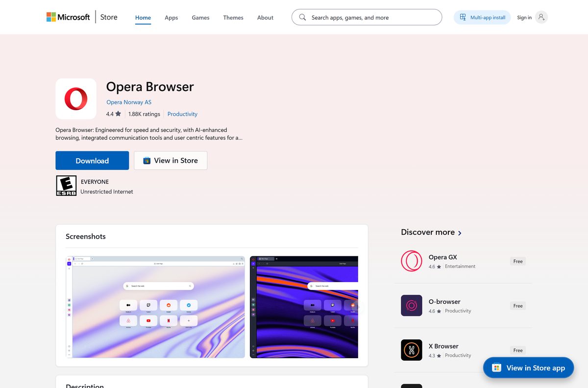The height and width of the screenshot is (388, 588).
Task: Click the Unrestricted Internet text
Action: coord(107,192)
